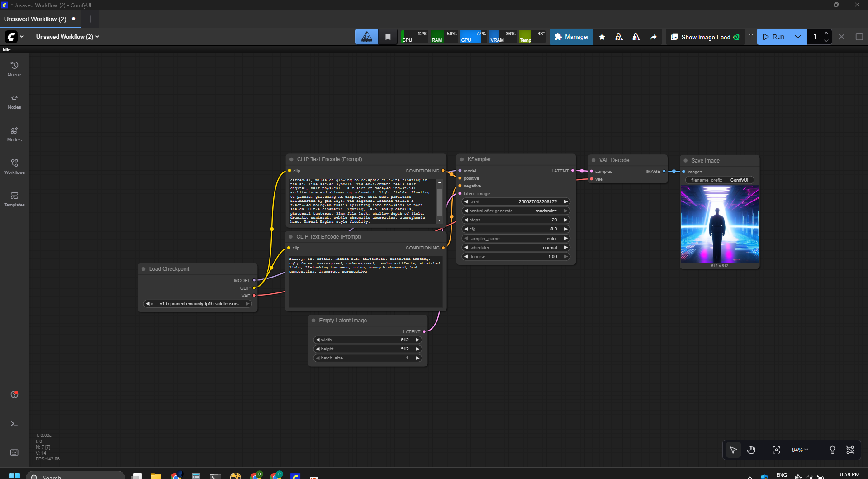Click the star favorite icon beside Manager

tap(602, 37)
